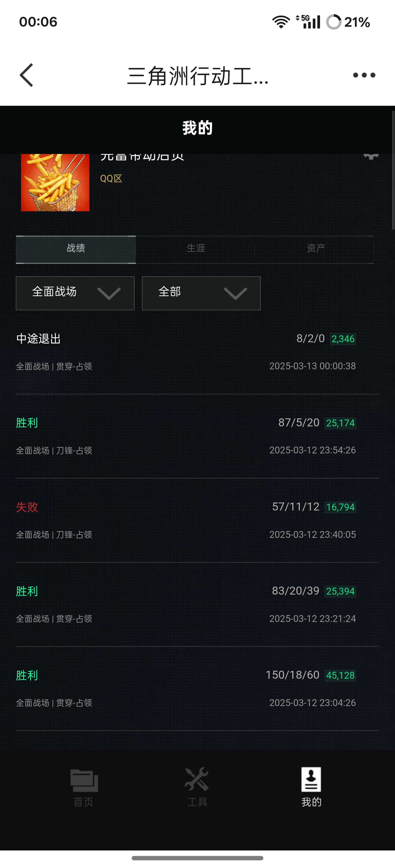The height and width of the screenshot is (868, 395).
Task: Switch to the 资产 tab
Action: [316, 248]
